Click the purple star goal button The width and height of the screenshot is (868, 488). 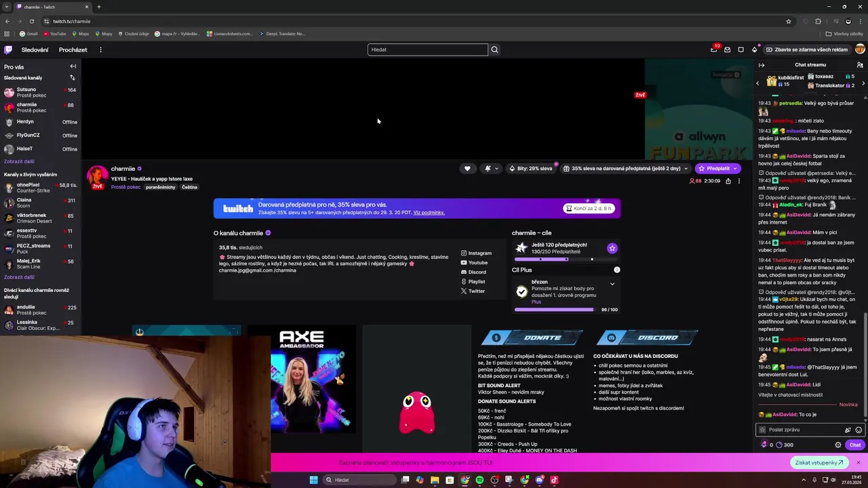(612, 248)
